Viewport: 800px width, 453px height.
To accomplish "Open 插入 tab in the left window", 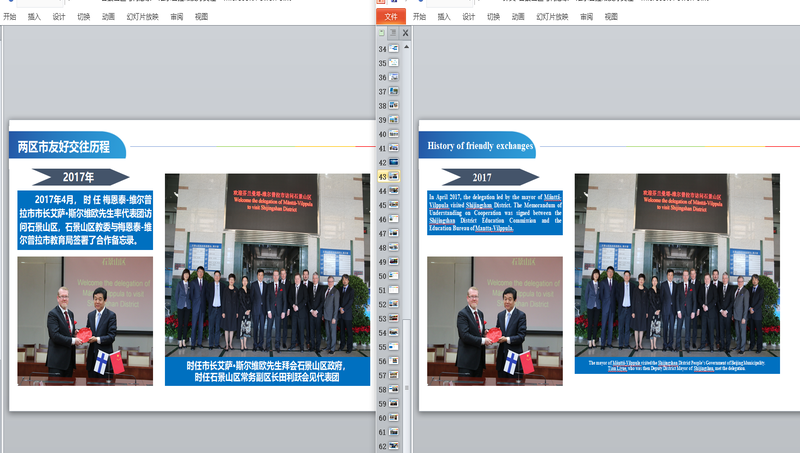I will click(34, 17).
